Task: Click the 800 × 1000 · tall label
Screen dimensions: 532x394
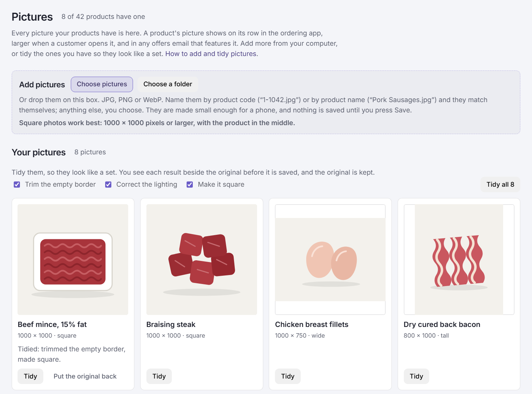Action: [x=426, y=336]
